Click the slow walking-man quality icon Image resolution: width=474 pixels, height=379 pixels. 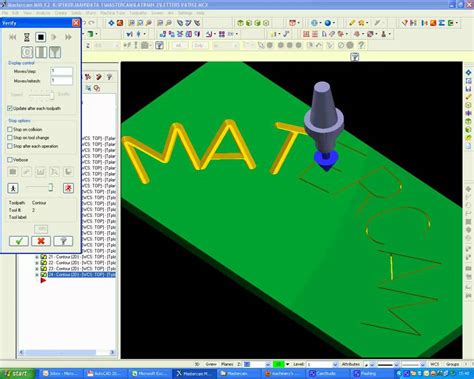[13, 188]
